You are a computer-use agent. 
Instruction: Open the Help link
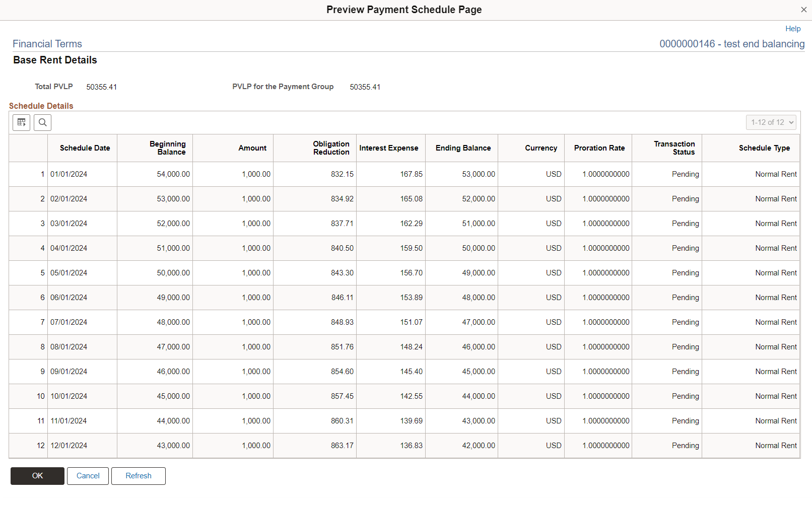click(793, 29)
